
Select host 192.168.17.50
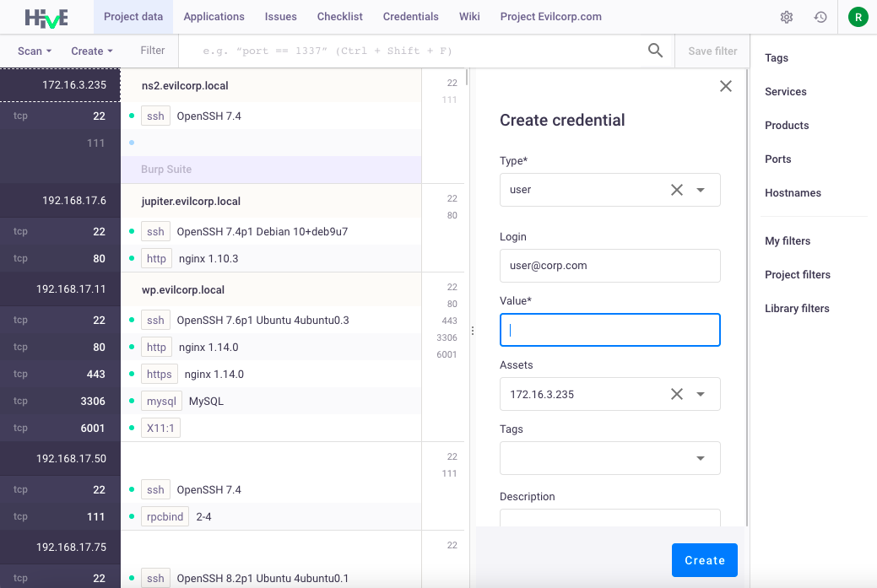(61, 458)
